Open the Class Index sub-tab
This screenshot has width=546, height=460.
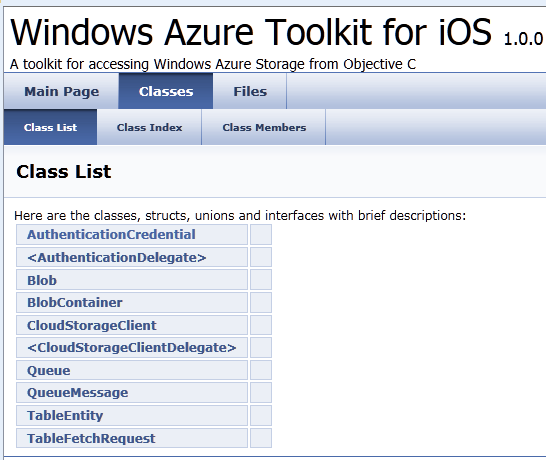(149, 127)
